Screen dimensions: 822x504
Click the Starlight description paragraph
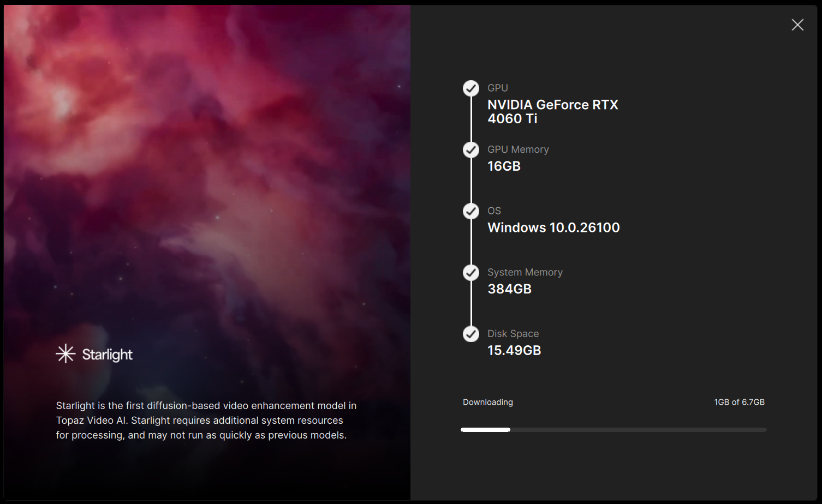[206, 421]
